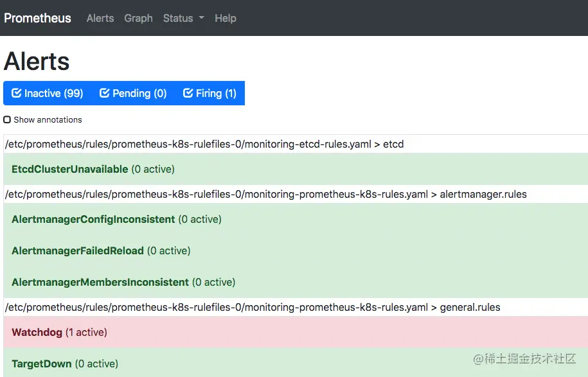Click the etcd rules file group header
Image resolution: width=588 pixels, height=377 pixels.
pyautogui.click(x=204, y=144)
